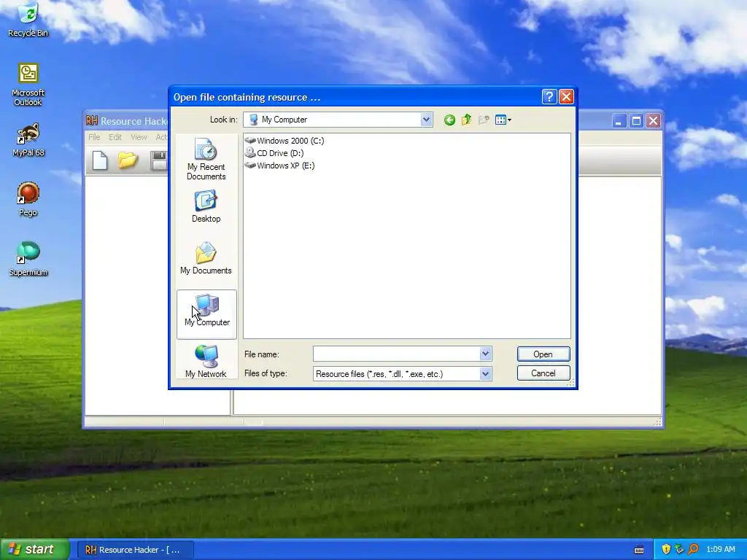Jump to Desktop in the places bar
The image size is (747, 560).
206,206
